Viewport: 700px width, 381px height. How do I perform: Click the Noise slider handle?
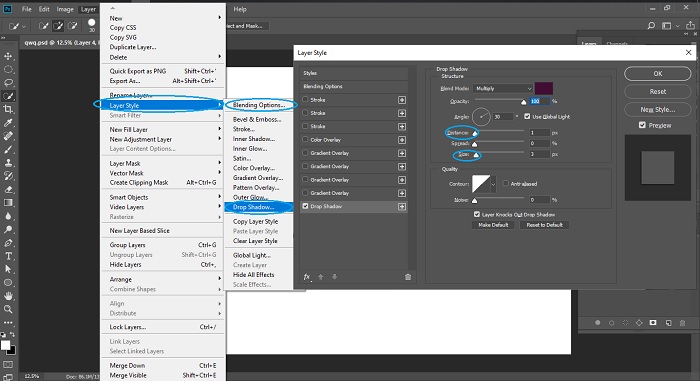(475, 200)
